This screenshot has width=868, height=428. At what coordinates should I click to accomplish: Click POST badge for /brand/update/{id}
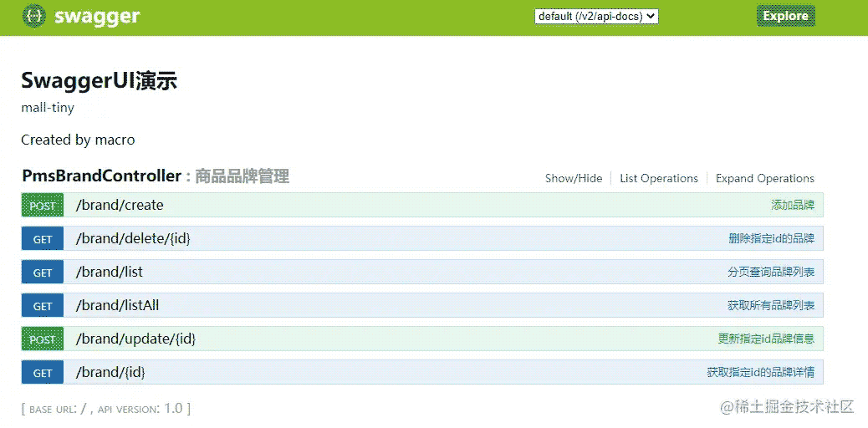pyautogui.click(x=43, y=339)
